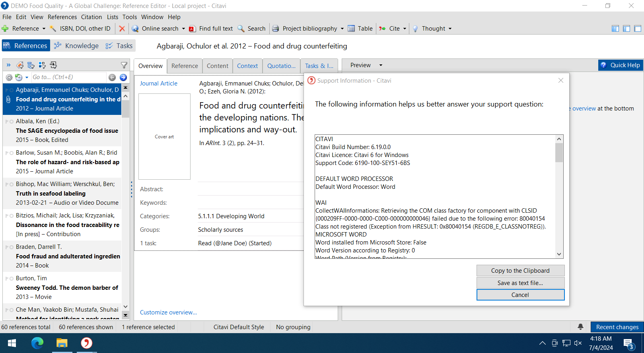Select the Quotations tab
This screenshot has height=353, width=644.
coord(281,66)
